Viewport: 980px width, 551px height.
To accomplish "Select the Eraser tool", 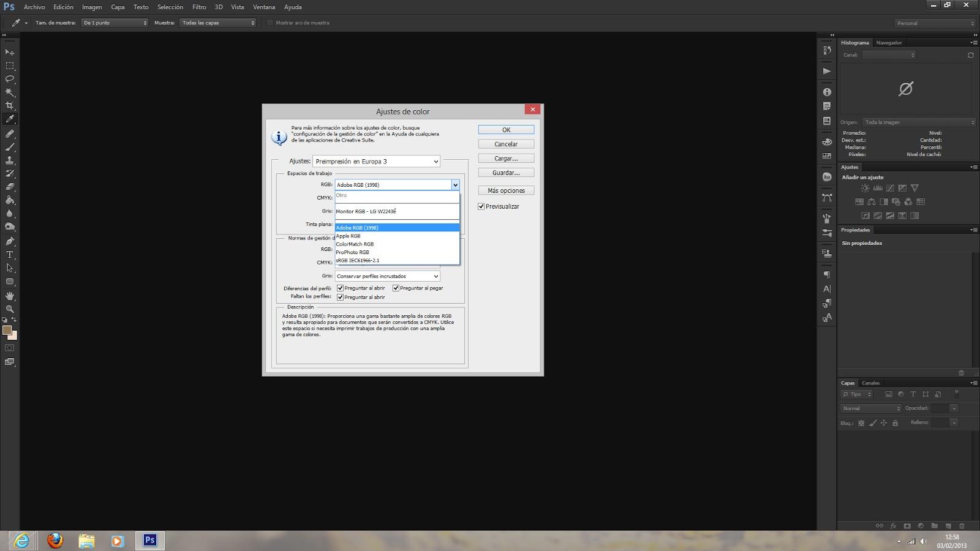I will [10, 187].
